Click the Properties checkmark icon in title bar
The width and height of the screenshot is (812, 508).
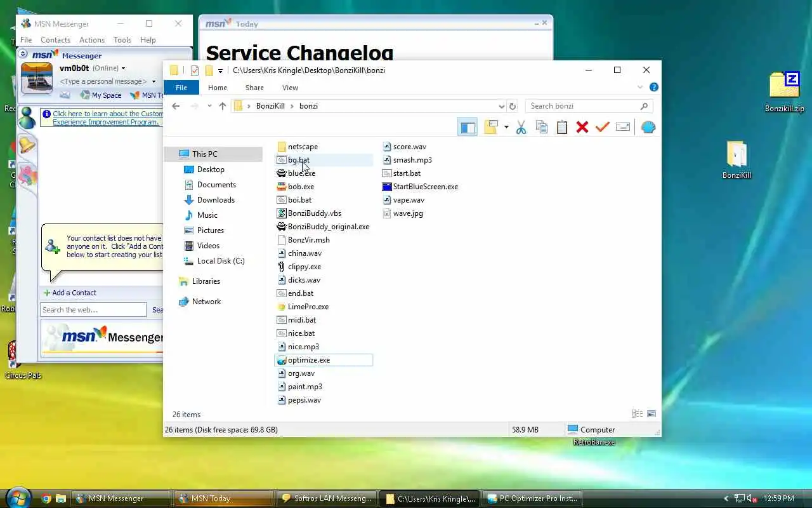point(194,70)
